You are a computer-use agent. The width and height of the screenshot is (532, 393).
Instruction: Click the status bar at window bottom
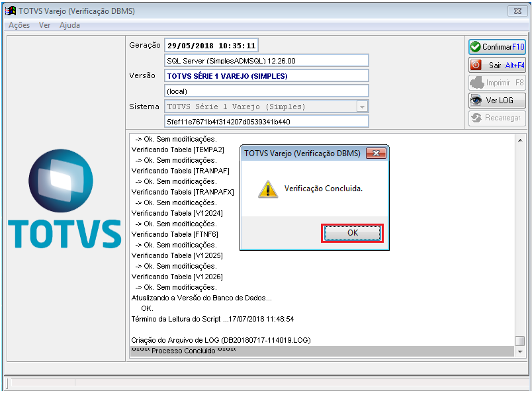(267, 382)
